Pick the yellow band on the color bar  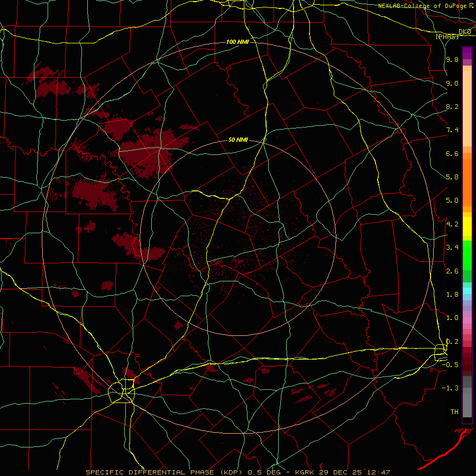tap(467, 226)
